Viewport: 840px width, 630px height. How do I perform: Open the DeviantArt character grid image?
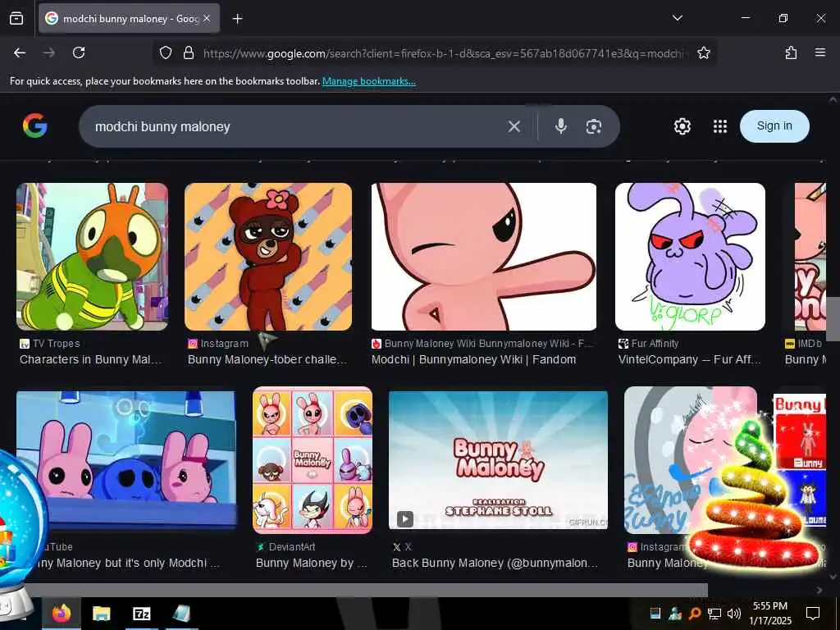click(313, 460)
